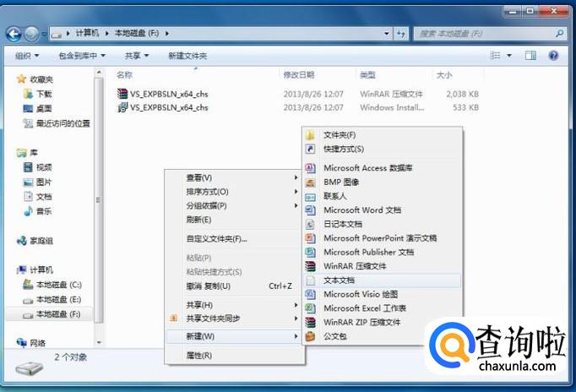Open the 包含到库中 dropdown
Viewport: 576px width, 392px height.
click(x=82, y=56)
